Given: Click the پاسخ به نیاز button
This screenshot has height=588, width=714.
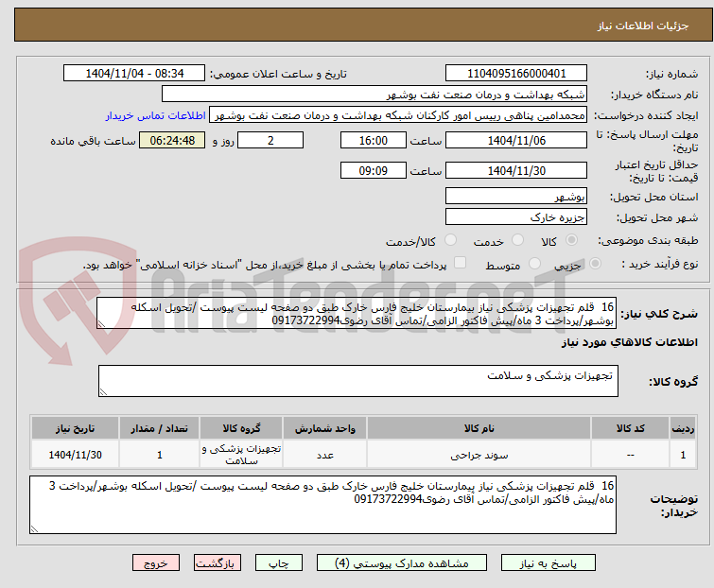Looking at the screenshot, I should (548, 563).
